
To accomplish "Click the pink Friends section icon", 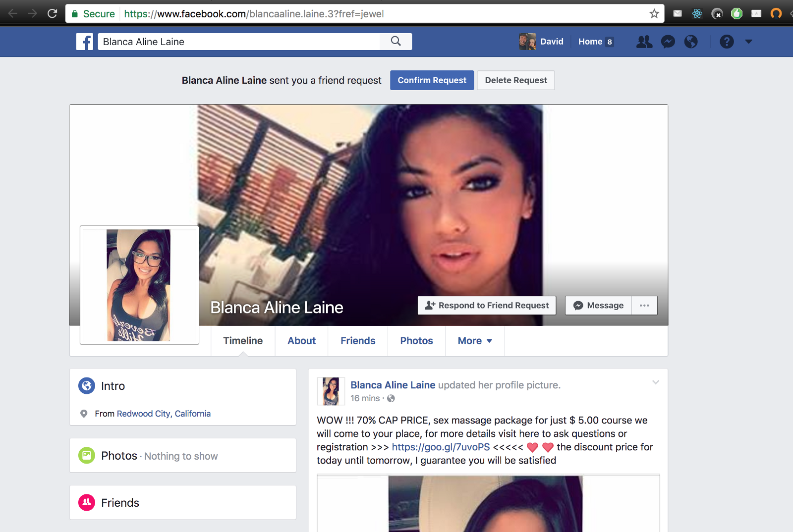I will click(87, 502).
